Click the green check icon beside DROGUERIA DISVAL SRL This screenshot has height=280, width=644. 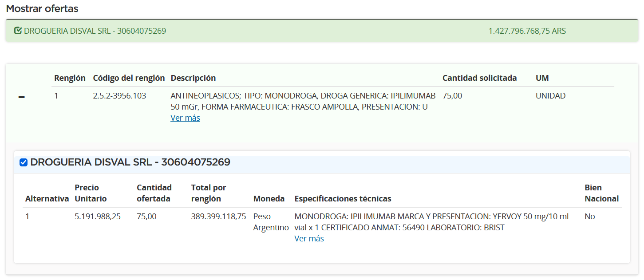[x=18, y=31]
